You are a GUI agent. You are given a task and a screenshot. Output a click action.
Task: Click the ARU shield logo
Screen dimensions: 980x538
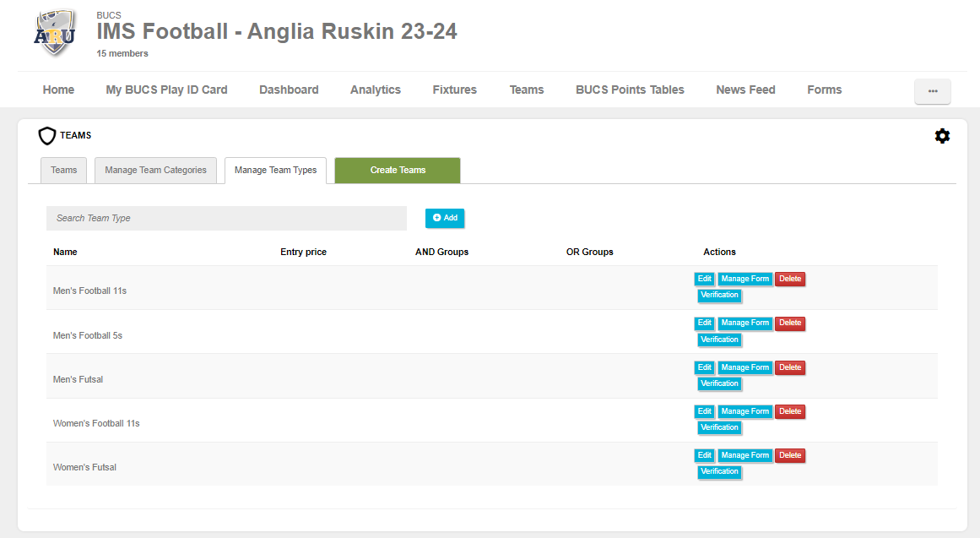point(54,33)
